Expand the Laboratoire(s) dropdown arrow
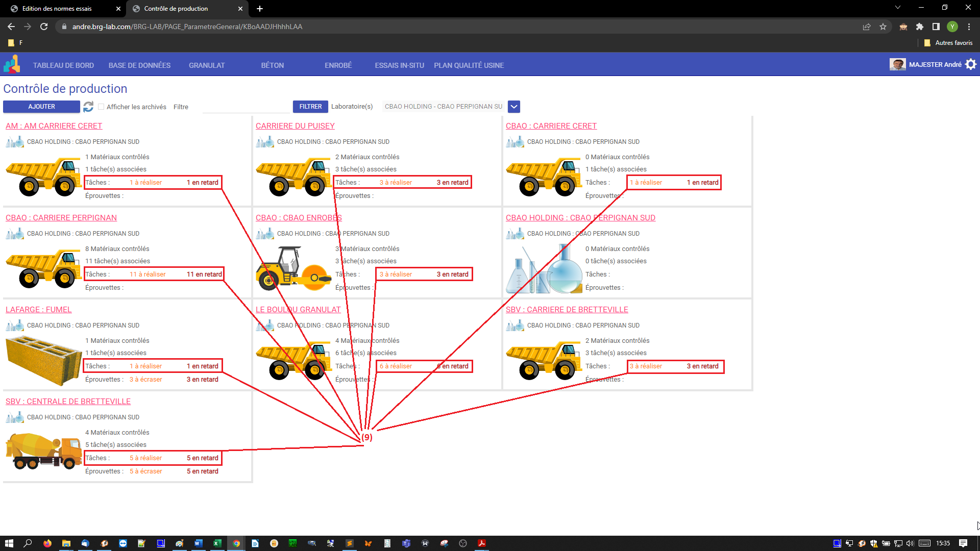 point(514,107)
